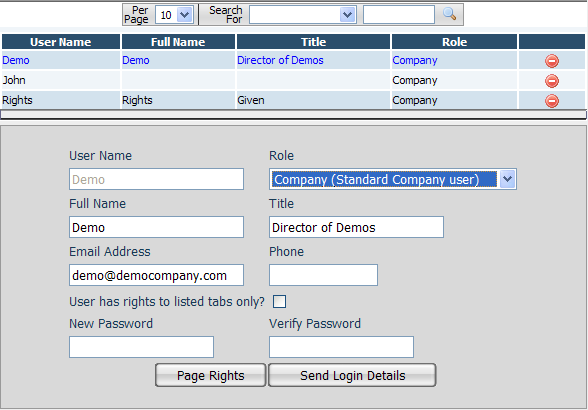Open the Role selection dropdown
The width and height of the screenshot is (588, 410).
pyautogui.click(x=393, y=179)
